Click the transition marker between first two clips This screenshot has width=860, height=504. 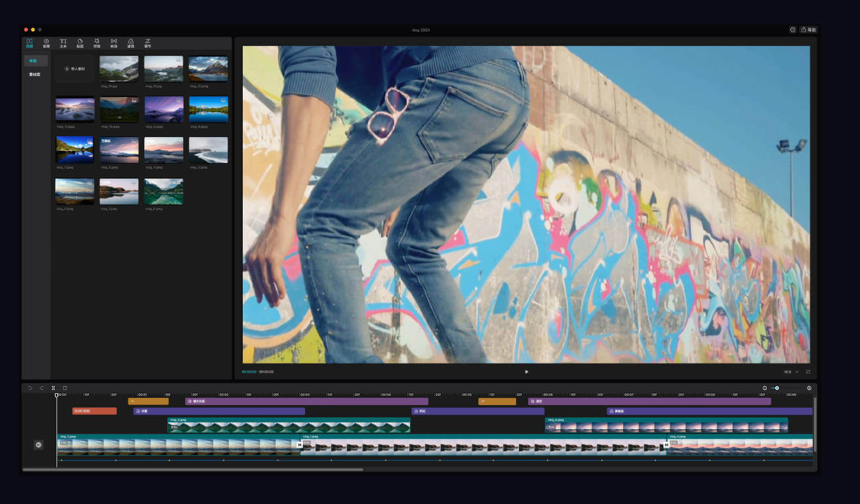click(300, 445)
